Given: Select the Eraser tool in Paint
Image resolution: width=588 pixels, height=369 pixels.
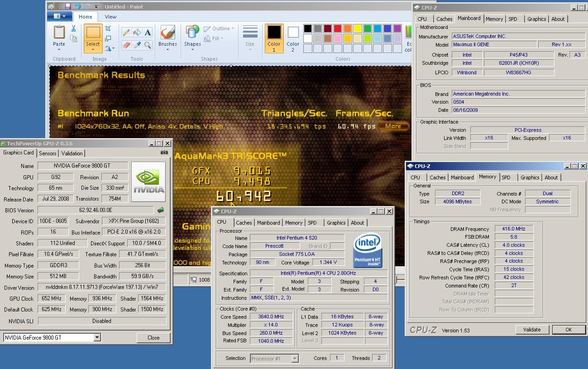Looking at the screenshot, I should click(x=126, y=45).
